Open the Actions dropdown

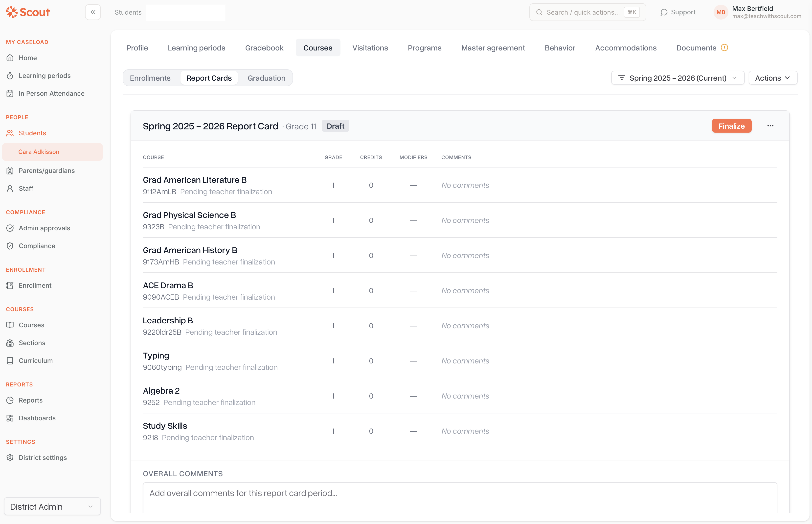(772, 78)
